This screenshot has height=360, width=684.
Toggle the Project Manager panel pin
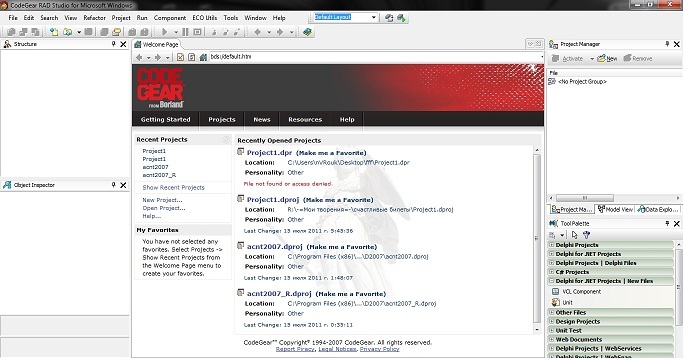[x=667, y=44]
